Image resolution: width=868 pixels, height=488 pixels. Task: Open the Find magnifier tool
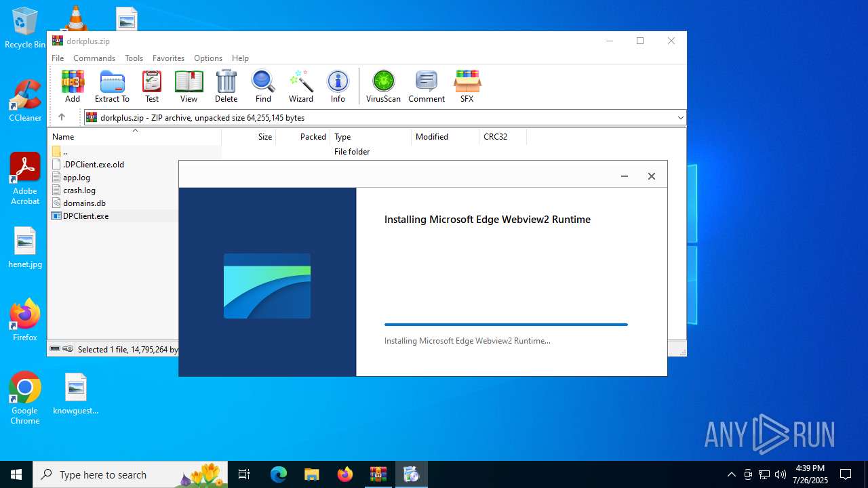tap(263, 86)
